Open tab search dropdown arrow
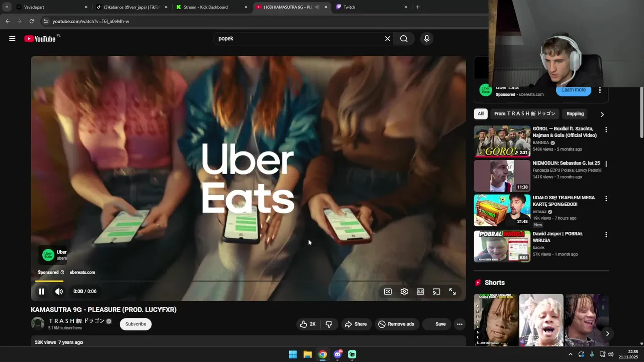644x362 pixels. [x=6, y=7]
